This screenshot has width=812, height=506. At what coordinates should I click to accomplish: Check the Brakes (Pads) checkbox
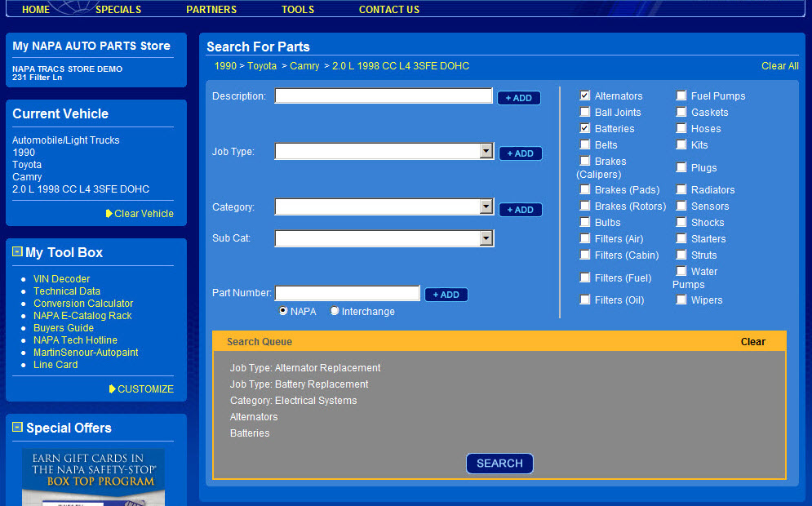(585, 190)
